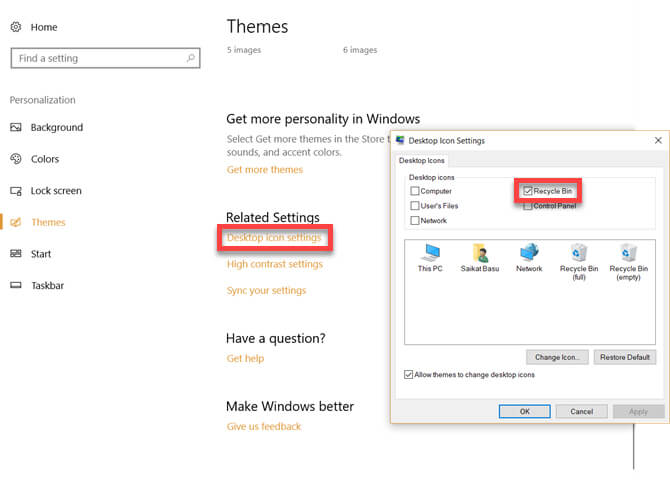Image resolution: width=670 pixels, height=480 pixels.
Task: Click the Related Settings heading
Action: coord(273,217)
